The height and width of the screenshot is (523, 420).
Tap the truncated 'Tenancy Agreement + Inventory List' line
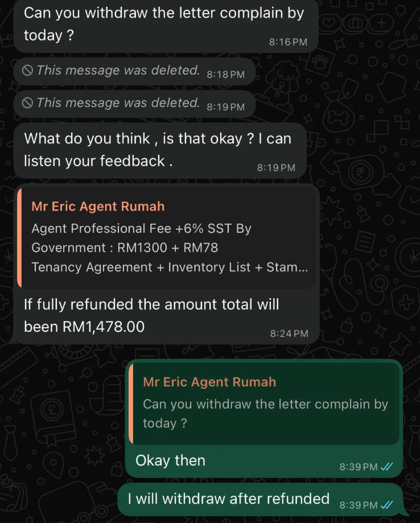coord(170,267)
